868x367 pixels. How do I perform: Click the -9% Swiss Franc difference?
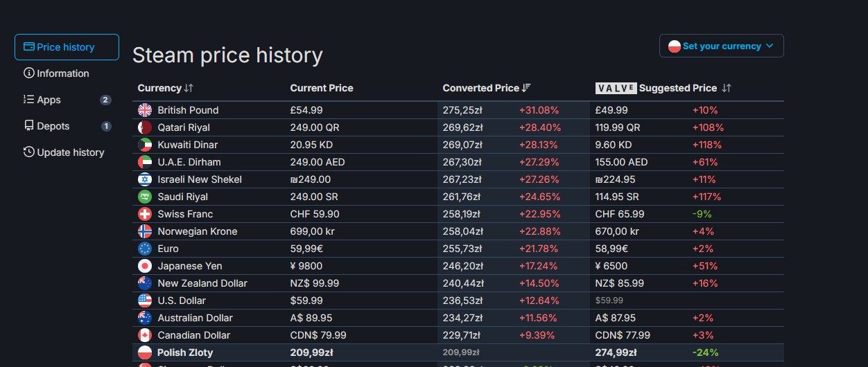point(702,214)
